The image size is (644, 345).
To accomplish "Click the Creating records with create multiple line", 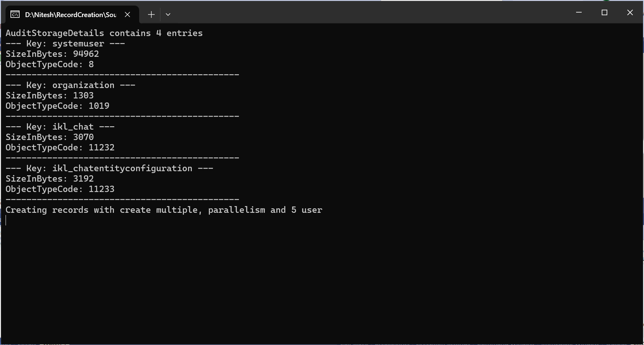I will [x=164, y=210].
